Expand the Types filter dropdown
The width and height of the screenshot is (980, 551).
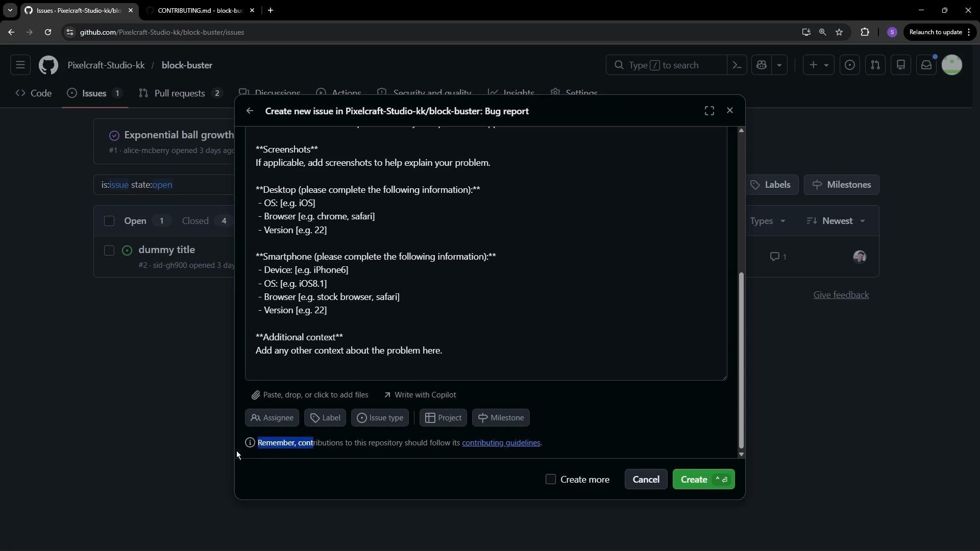tap(768, 221)
